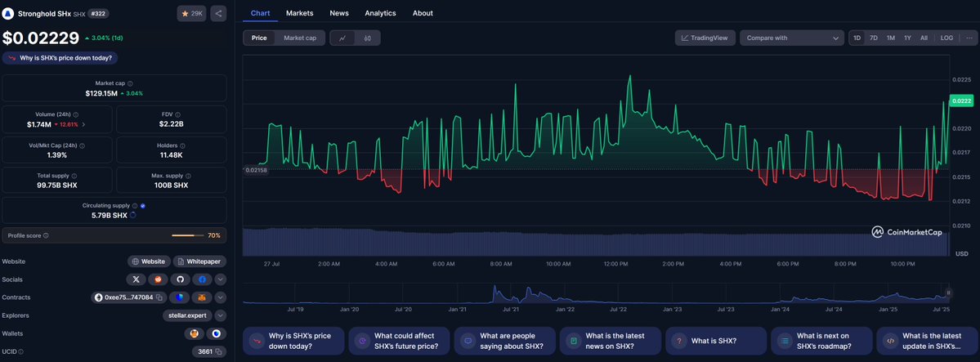
Task: Click the three-dot more options chart button
Action: coord(969,38)
